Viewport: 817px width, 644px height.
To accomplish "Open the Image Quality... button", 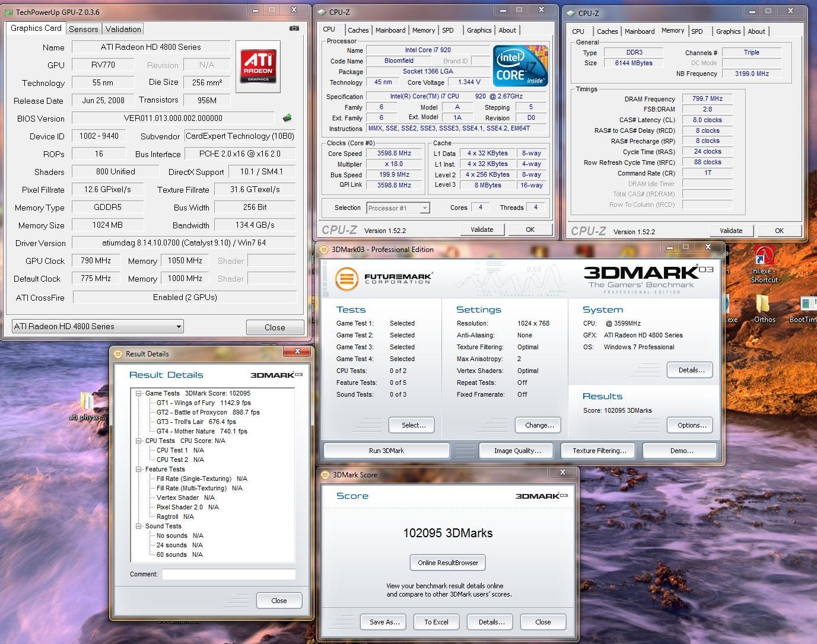I will tap(517, 451).
